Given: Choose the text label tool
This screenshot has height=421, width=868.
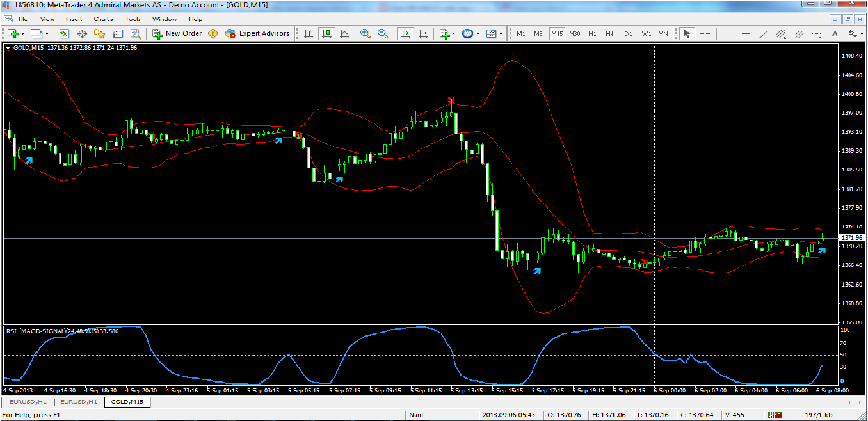Looking at the screenshot, I should click(835, 33).
